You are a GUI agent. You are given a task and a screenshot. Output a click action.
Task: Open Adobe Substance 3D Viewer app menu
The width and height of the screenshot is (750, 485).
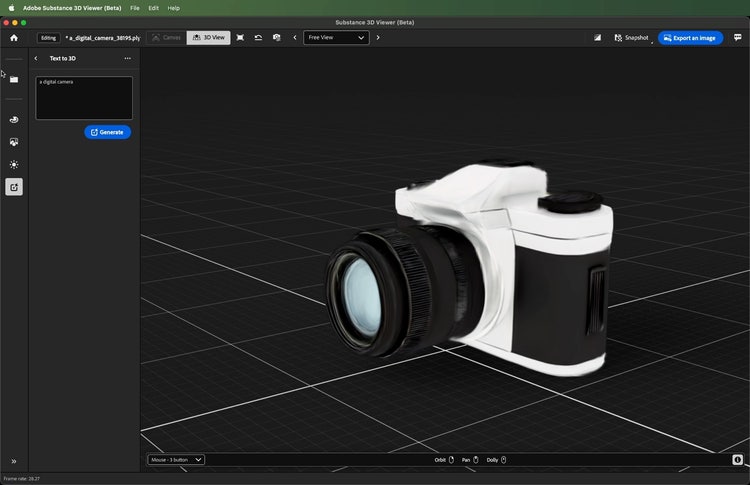click(72, 8)
